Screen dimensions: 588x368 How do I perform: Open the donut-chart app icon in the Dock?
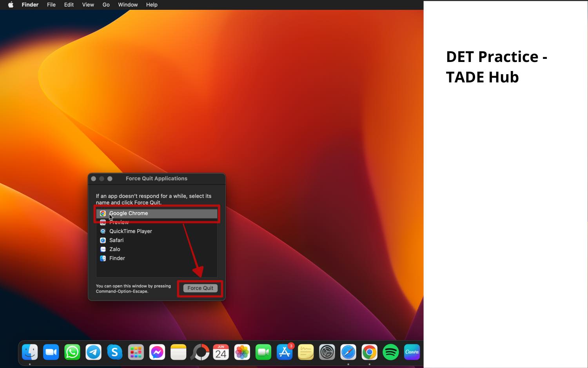pos(200,352)
